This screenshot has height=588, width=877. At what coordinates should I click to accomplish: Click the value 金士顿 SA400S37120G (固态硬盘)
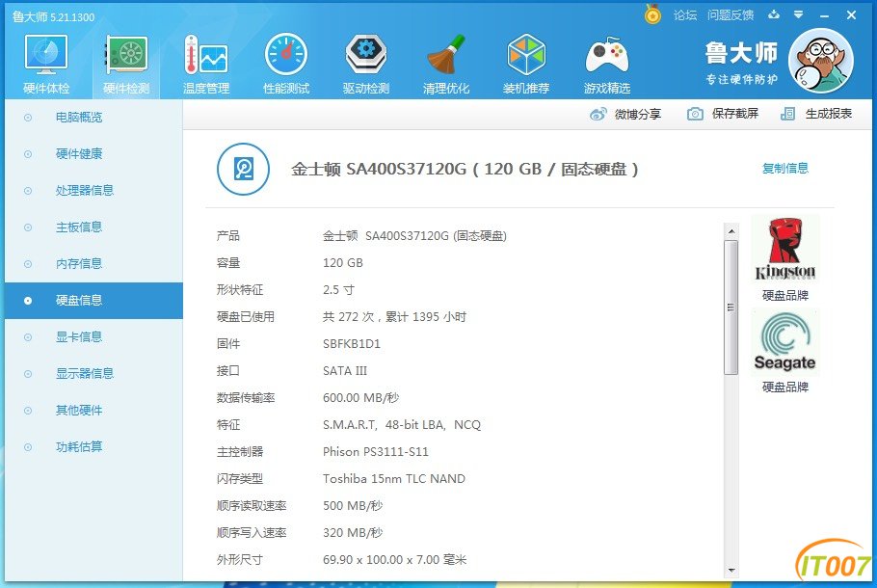click(414, 236)
